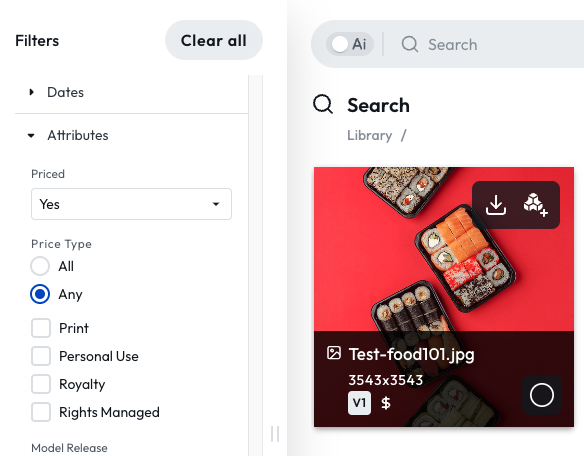The width and height of the screenshot is (584, 456).
Task: Click the download icon on the sushi thumbnail
Action: pos(496,205)
